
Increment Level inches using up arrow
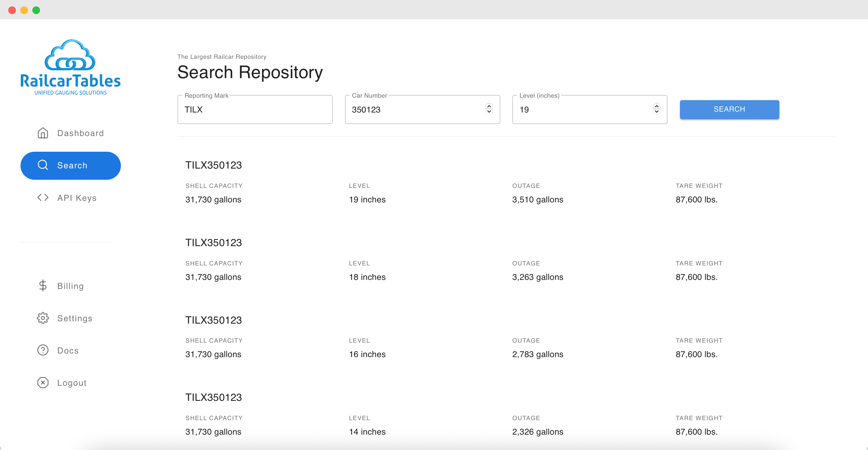(x=656, y=106)
